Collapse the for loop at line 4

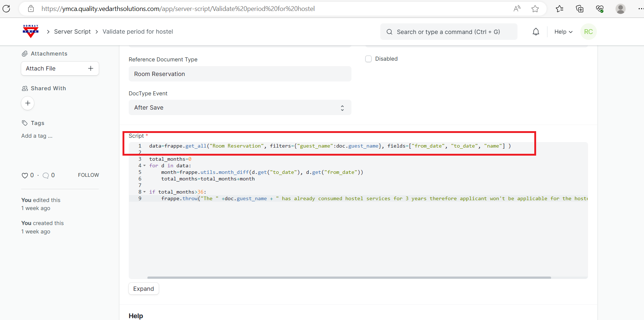(144, 166)
